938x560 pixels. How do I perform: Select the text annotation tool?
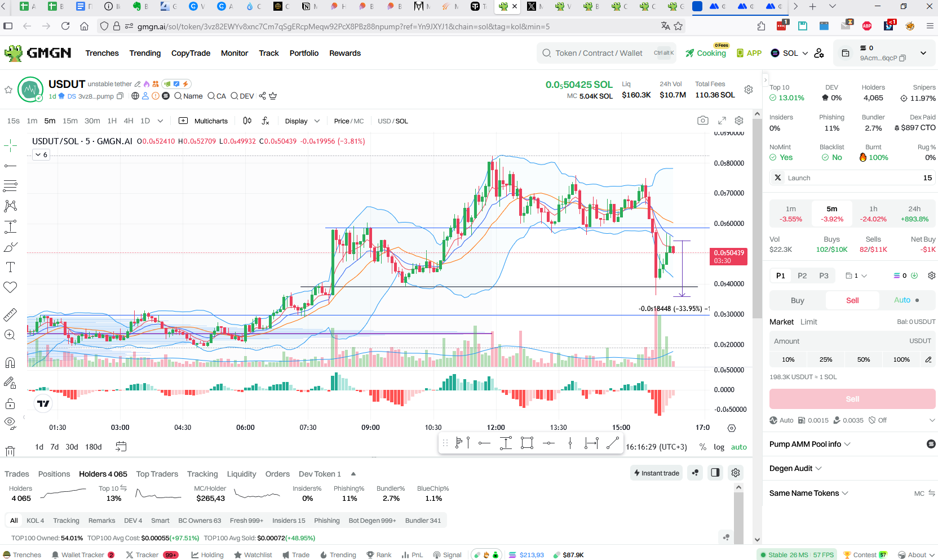click(x=10, y=267)
